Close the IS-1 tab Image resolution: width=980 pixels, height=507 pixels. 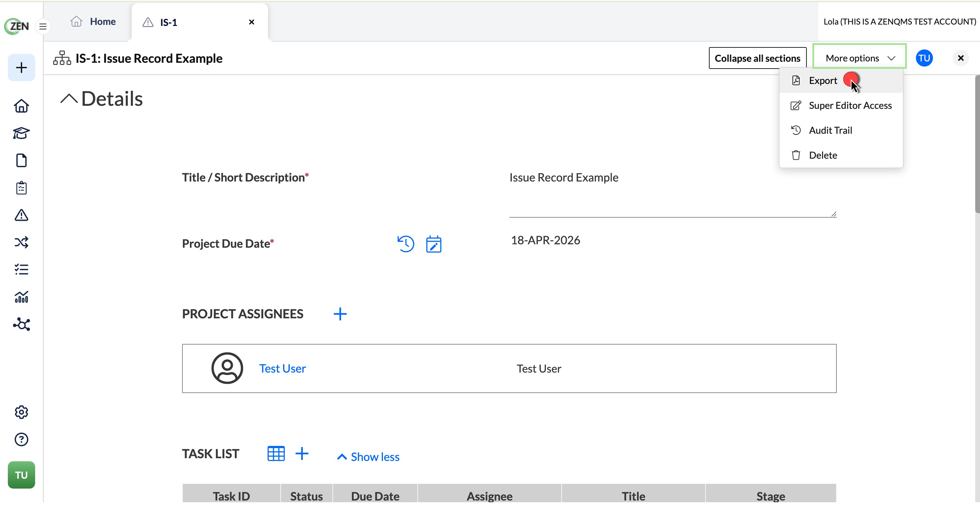[x=251, y=22]
